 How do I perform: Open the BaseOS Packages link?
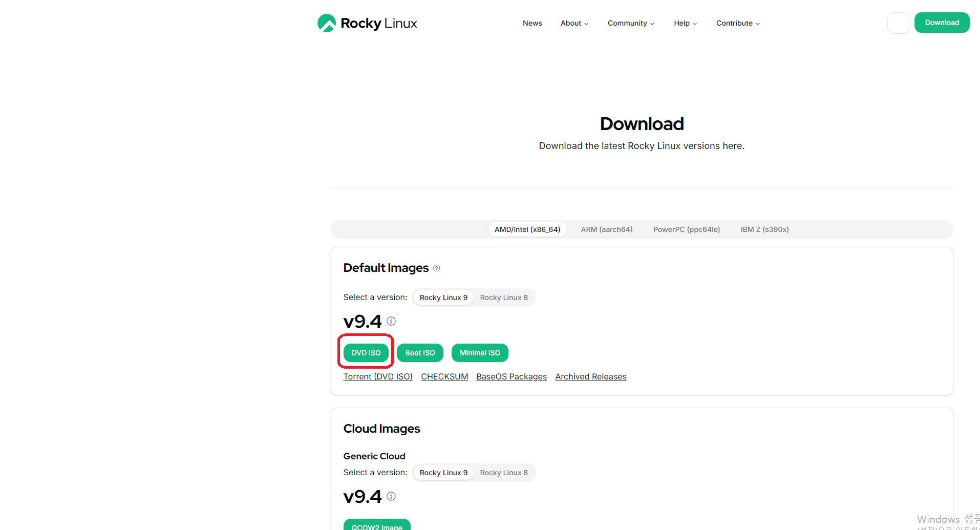click(512, 376)
